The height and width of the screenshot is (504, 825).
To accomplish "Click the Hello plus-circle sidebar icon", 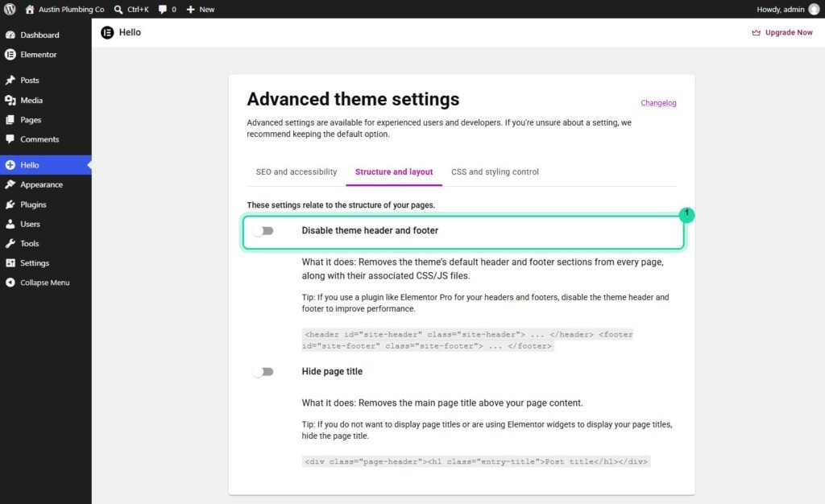I will 10,165.
